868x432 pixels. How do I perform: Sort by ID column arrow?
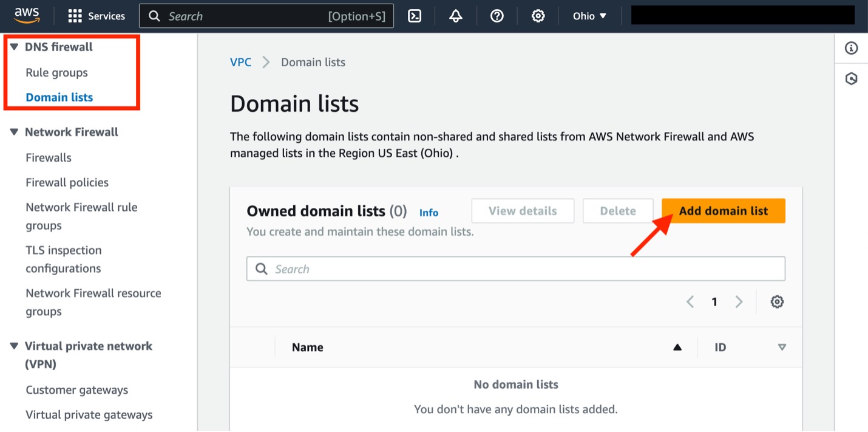click(782, 348)
